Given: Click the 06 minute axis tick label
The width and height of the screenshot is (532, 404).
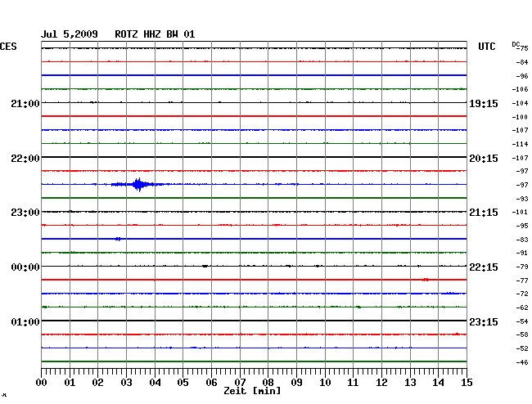Looking at the screenshot, I should (x=211, y=383).
